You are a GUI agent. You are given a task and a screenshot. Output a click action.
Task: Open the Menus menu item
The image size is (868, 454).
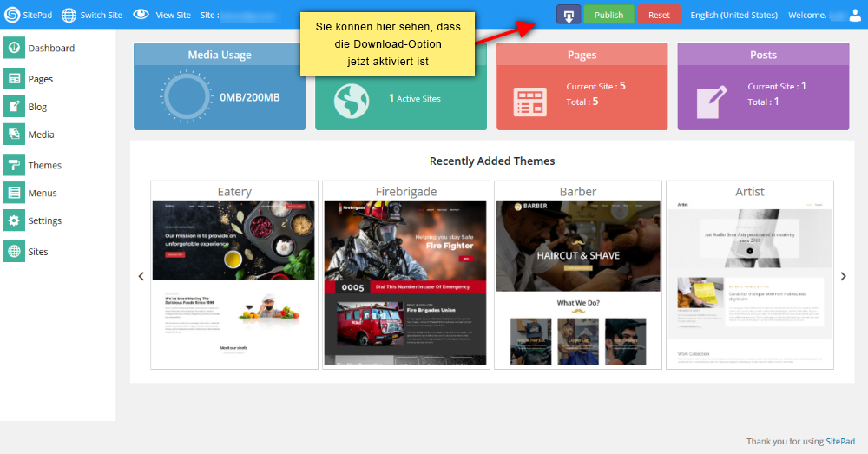tap(42, 194)
